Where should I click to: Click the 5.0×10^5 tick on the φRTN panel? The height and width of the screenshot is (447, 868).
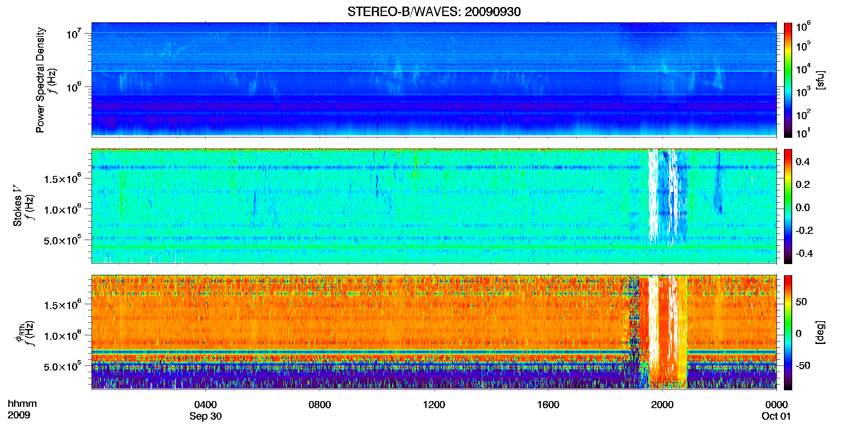point(62,367)
